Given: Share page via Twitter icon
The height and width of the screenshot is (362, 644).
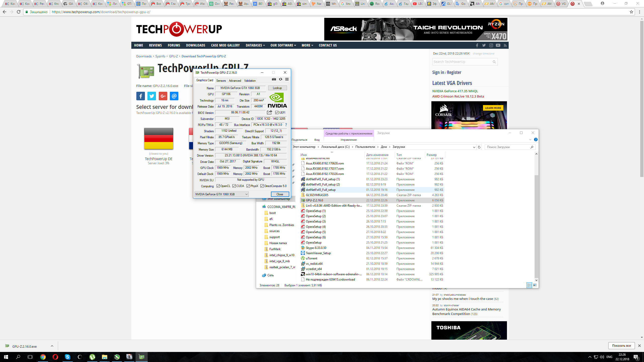Looking at the screenshot, I should 152,96.
